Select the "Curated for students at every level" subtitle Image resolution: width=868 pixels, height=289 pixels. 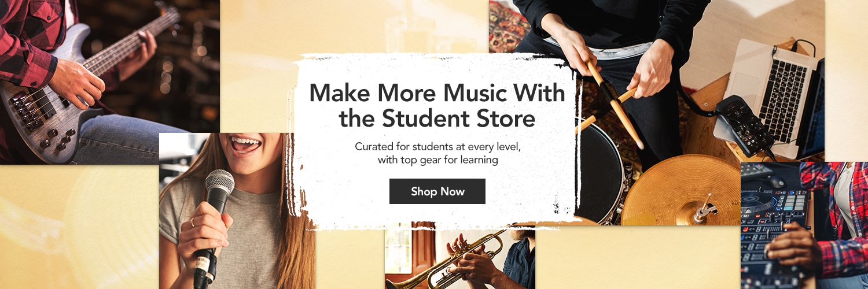pos(438,146)
